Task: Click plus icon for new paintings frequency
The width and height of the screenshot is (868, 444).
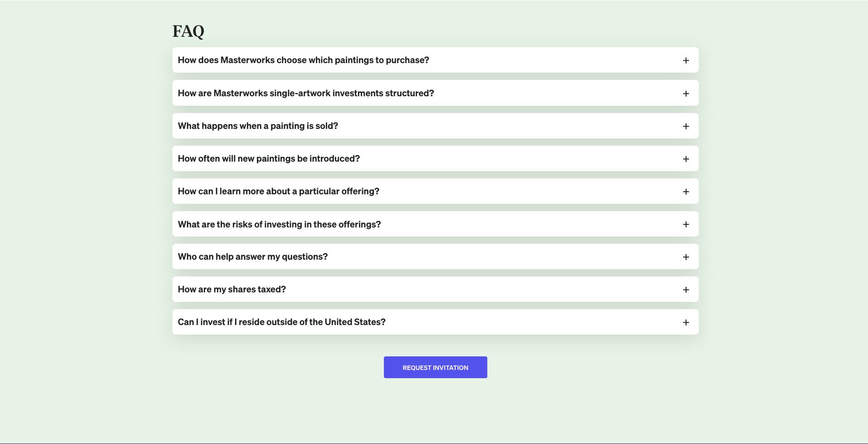Action: [x=686, y=159]
